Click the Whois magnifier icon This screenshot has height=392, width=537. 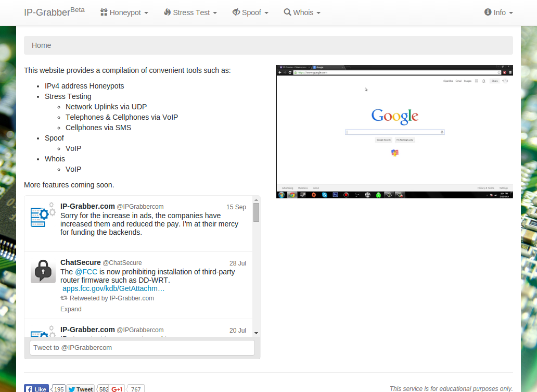pos(287,12)
